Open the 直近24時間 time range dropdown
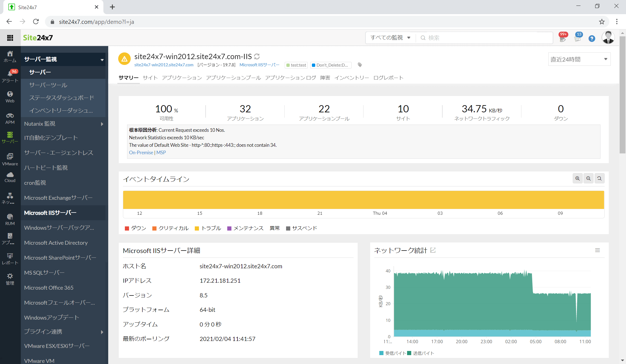Image resolution: width=626 pixels, height=364 pixels. pyautogui.click(x=579, y=59)
